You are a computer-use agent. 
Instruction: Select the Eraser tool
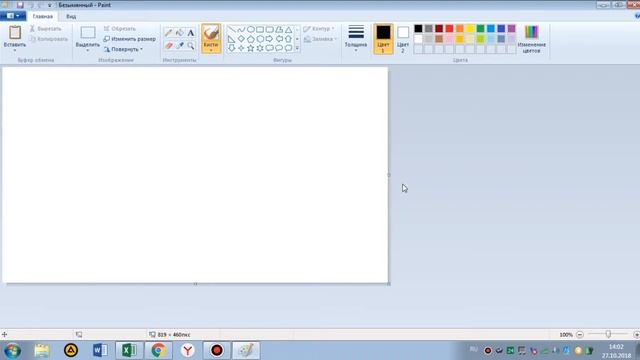(169, 45)
